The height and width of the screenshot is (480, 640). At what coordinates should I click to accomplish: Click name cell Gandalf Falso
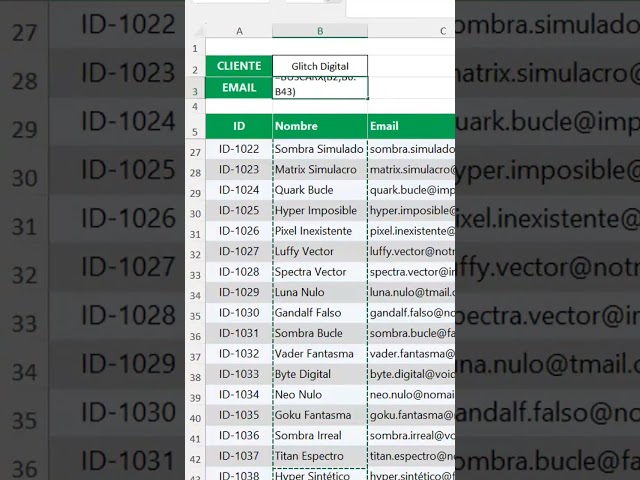[320, 313]
